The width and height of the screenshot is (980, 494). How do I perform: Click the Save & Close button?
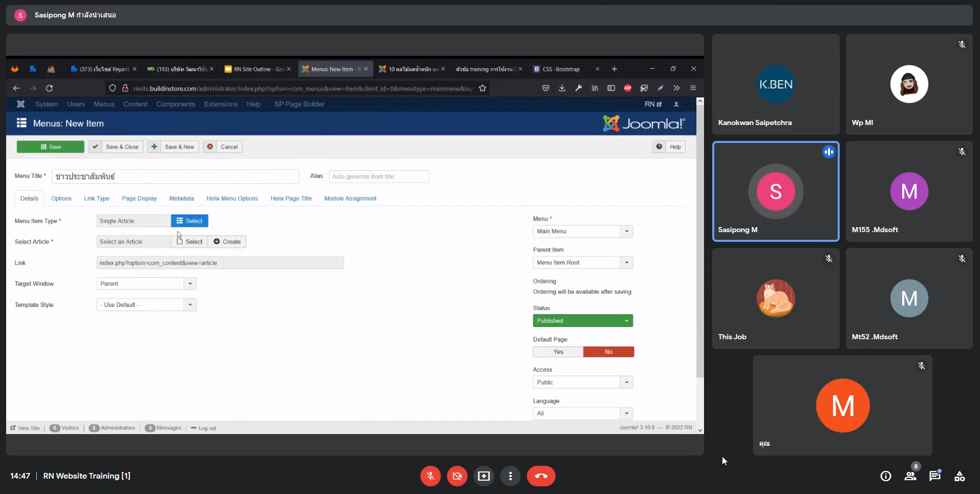116,147
